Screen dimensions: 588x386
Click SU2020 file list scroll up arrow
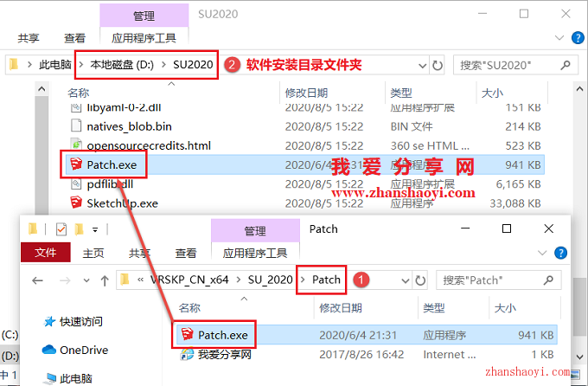click(42, 89)
